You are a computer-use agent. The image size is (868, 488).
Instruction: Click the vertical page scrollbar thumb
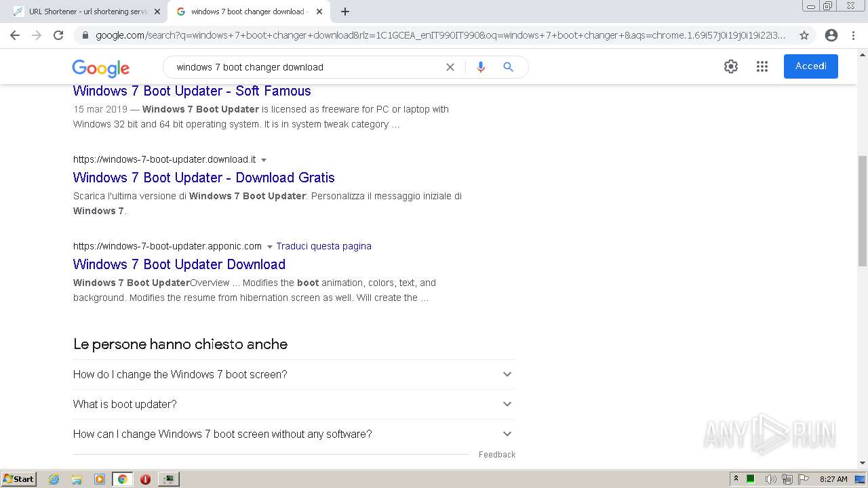click(x=863, y=211)
